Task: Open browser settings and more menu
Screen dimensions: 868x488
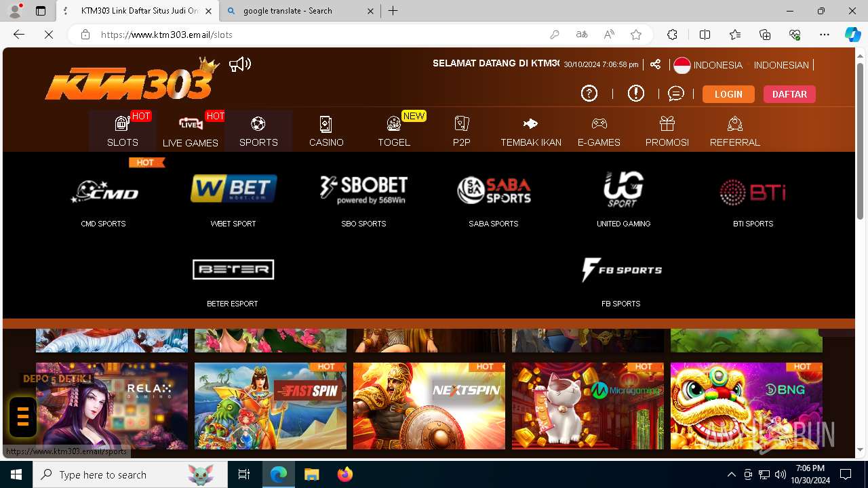Action: pyautogui.click(x=825, y=35)
